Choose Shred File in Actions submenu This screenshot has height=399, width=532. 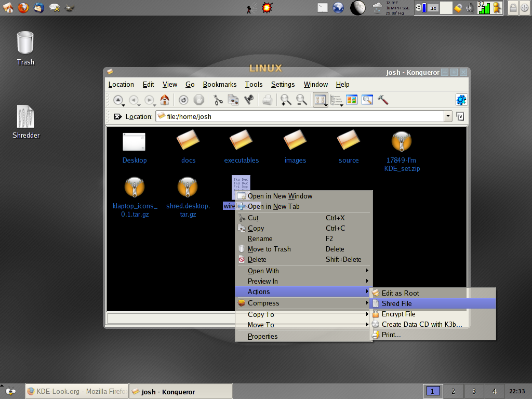[433, 303]
